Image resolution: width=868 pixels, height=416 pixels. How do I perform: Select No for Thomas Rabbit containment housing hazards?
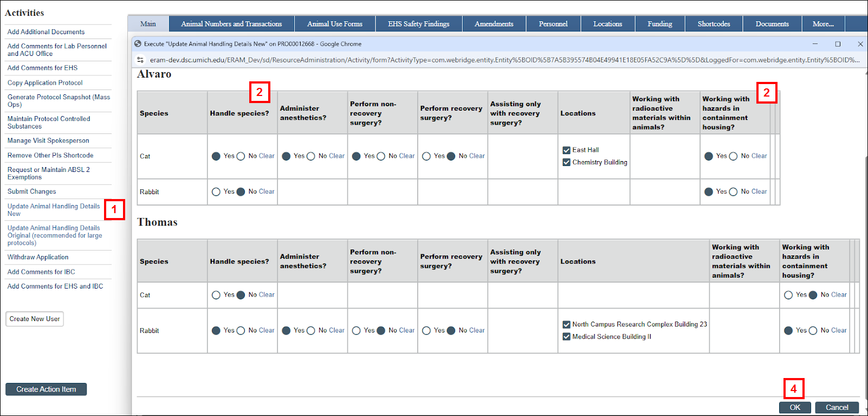click(813, 331)
